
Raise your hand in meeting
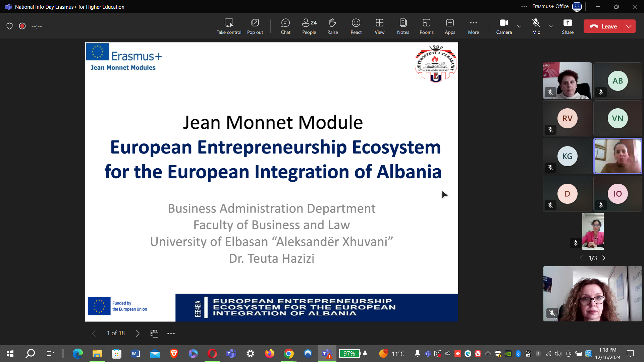[332, 26]
